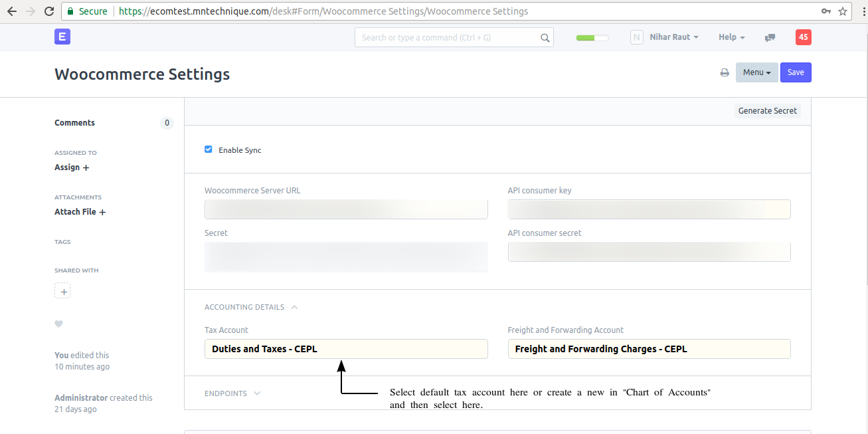The width and height of the screenshot is (868, 434).
Task: Bookmark this page with the star icon
Action: click(x=843, y=11)
